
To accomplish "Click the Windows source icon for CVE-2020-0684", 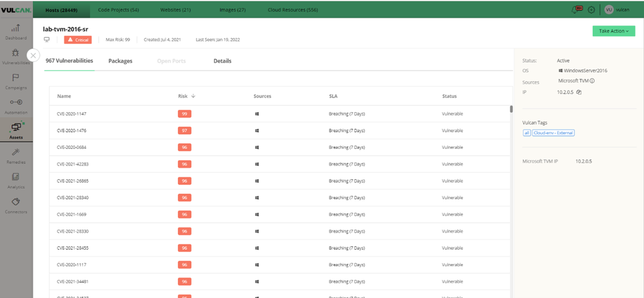I will point(257,147).
